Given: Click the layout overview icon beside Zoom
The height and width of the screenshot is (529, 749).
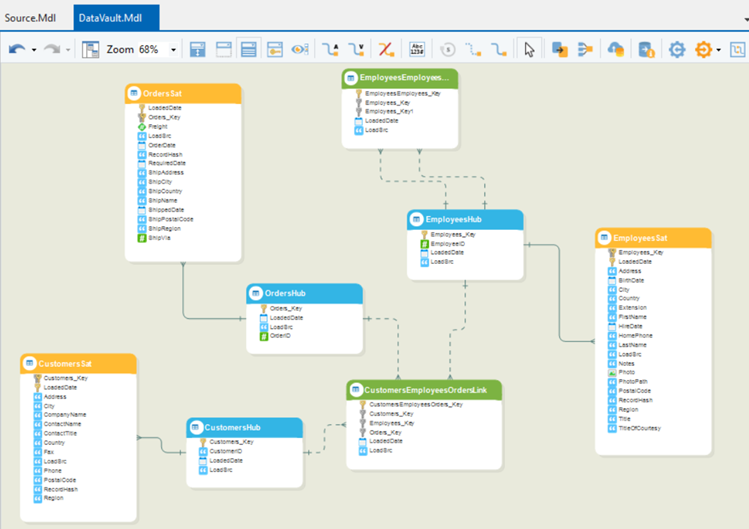Looking at the screenshot, I should point(91,49).
